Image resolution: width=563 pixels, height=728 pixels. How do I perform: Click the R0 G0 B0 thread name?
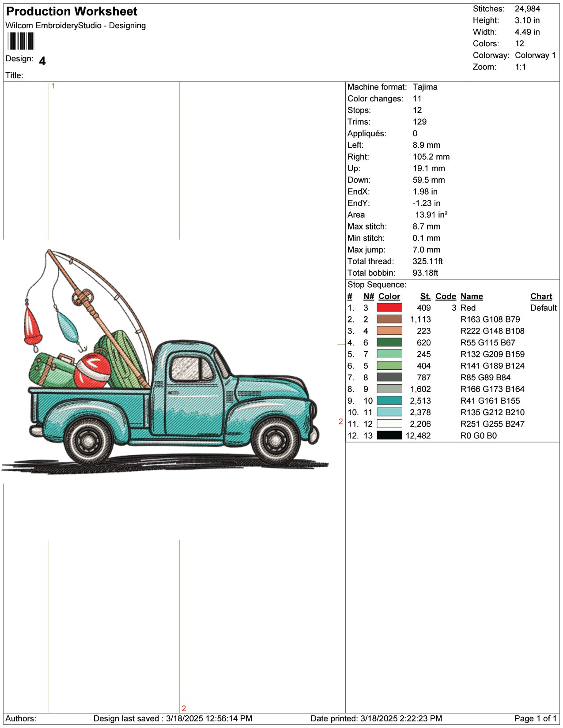pyautogui.click(x=478, y=435)
